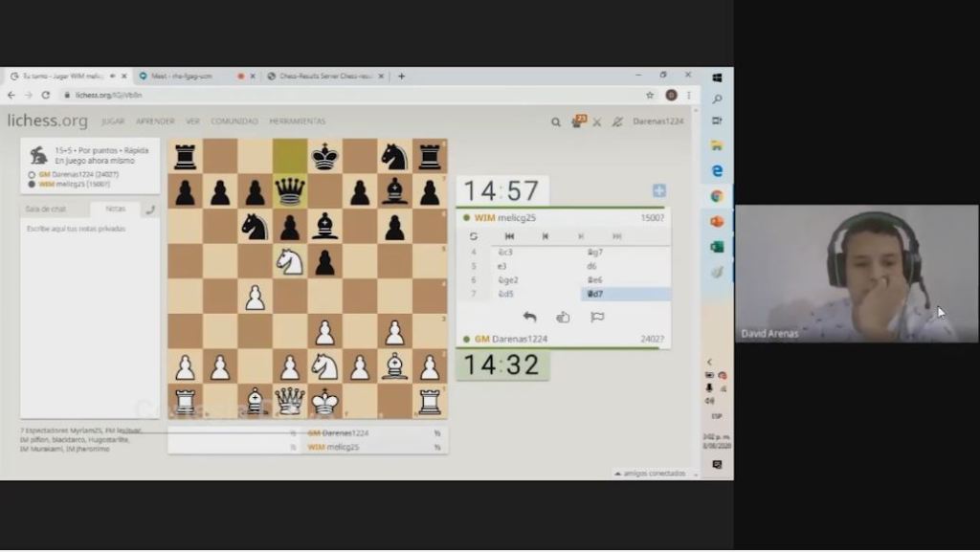This screenshot has height=552, width=980.
Task: Toggle the voice chat phone icon
Action: [150, 210]
